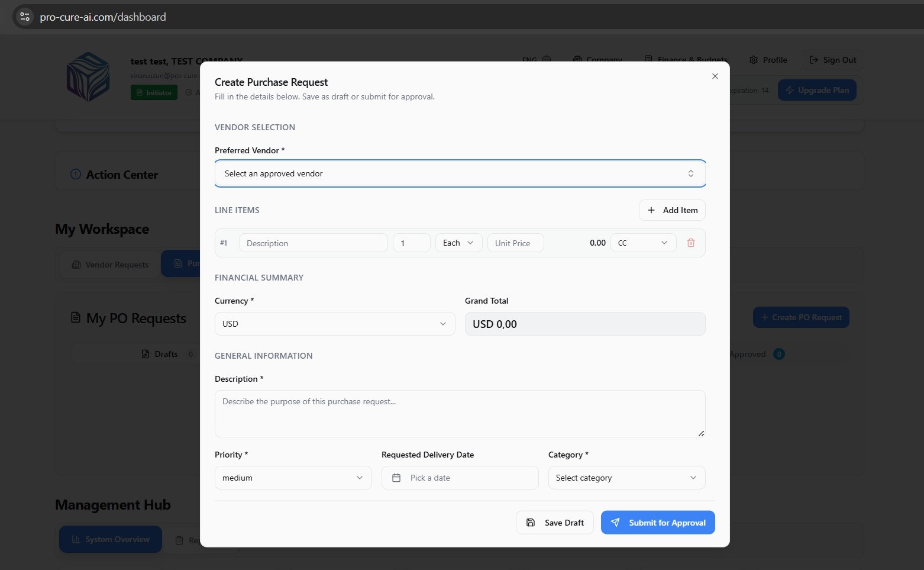924x570 pixels.
Task: Click Submit for Approval button
Action: 658,523
